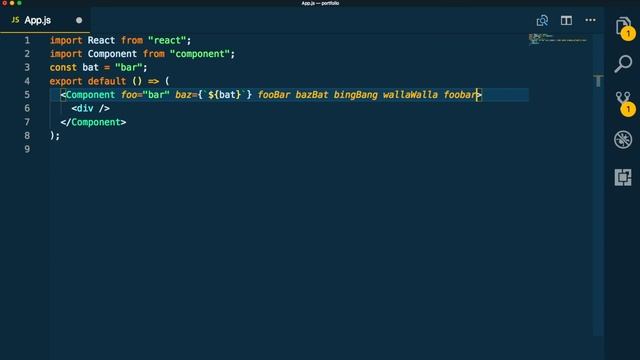Click the closing </Component> tag on line 7
Image resolution: width=640 pixels, height=360 pixels.
93,122
